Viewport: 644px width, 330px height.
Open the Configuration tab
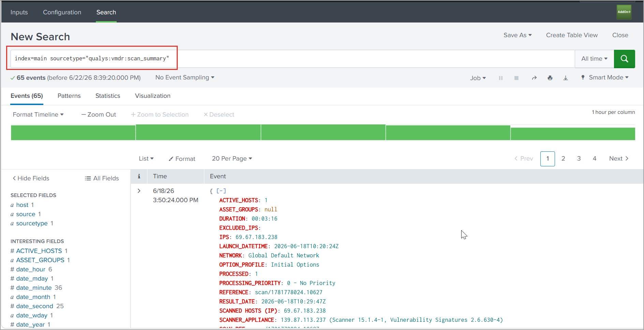click(62, 12)
